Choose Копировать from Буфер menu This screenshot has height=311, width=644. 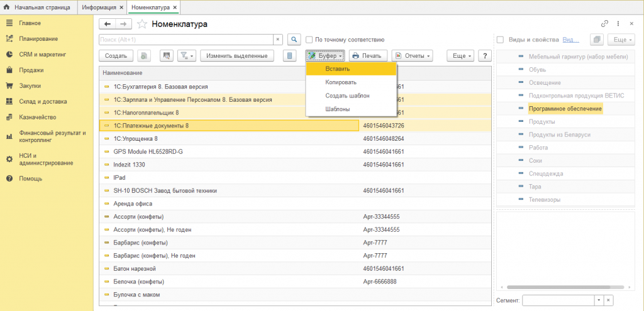[x=351, y=82]
